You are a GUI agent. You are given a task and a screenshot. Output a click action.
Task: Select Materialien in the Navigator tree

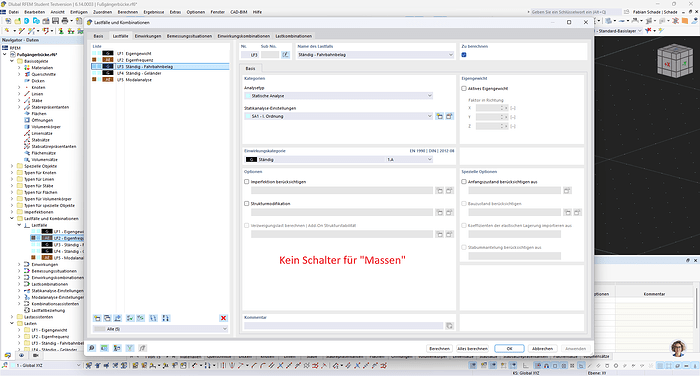coord(42,67)
